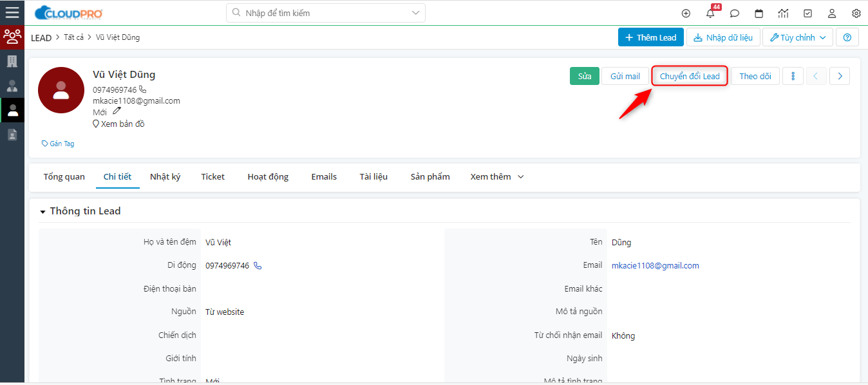
Task: Open the help question mark icon
Action: (x=847, y=37)
